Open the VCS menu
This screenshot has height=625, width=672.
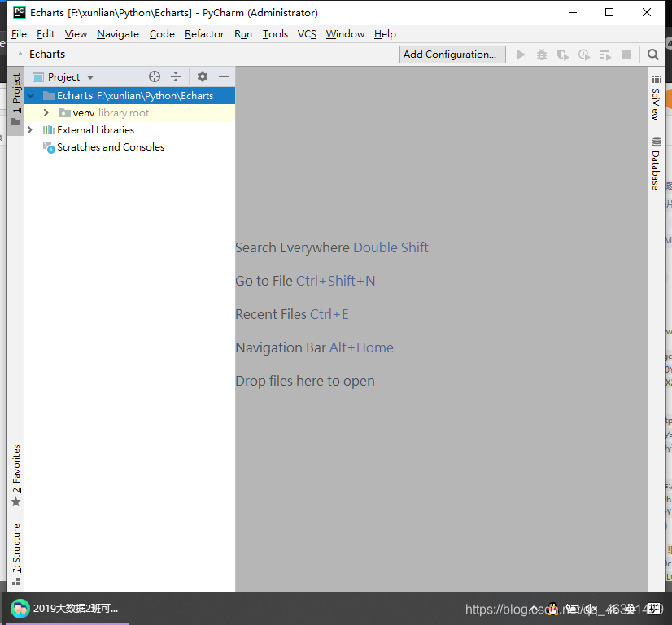[x=307, y=34]
